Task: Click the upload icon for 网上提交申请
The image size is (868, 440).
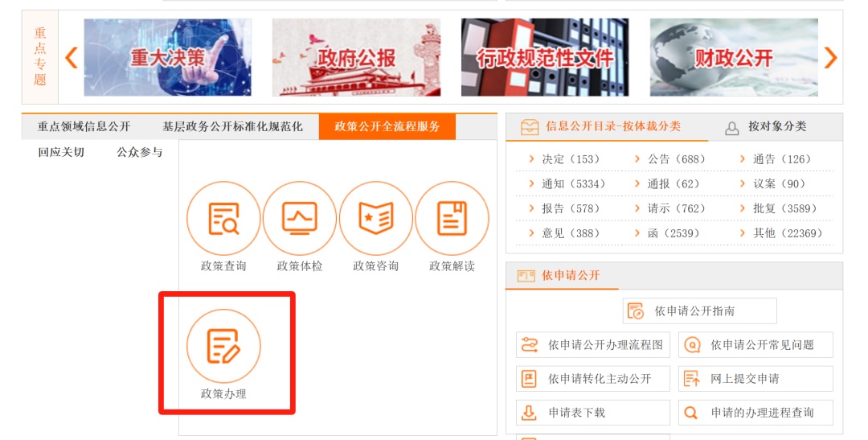Action: pyautogui.click(x=692, y=379)
